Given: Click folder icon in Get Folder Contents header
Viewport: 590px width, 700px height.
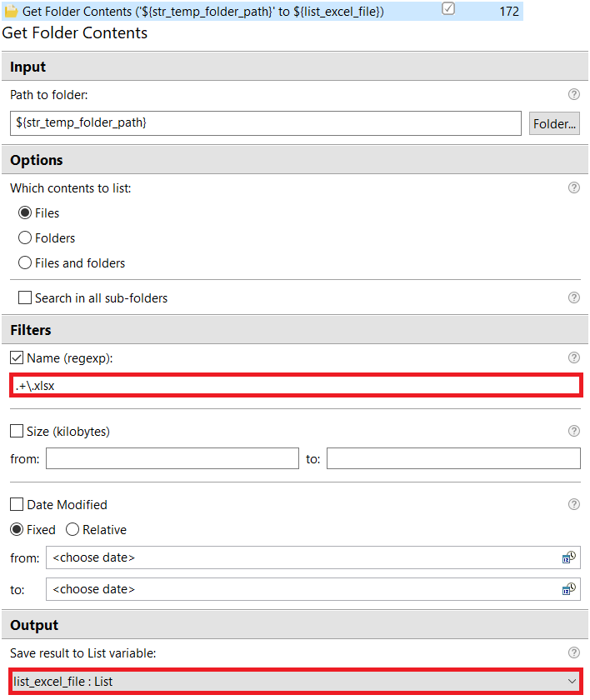Looking at the screenshot, I should 11,11.
